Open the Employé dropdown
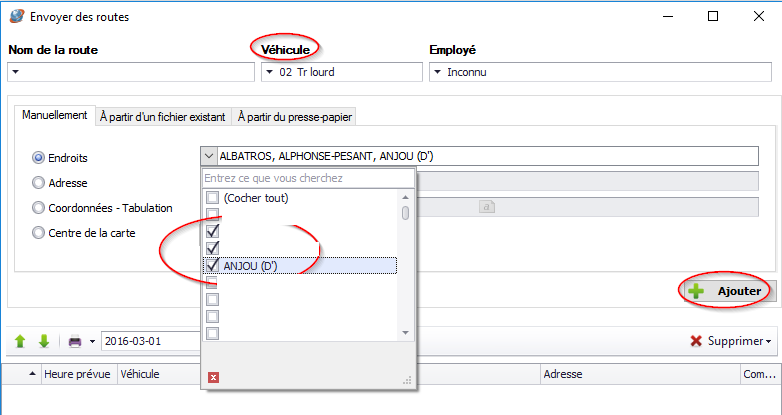This screenshot has width=782, height=415. click(x=437, y=72)
